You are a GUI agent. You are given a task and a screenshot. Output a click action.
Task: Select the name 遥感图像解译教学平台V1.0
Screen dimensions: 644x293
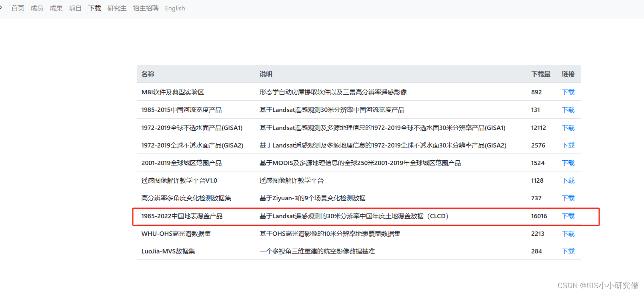(x=179, y=181)
